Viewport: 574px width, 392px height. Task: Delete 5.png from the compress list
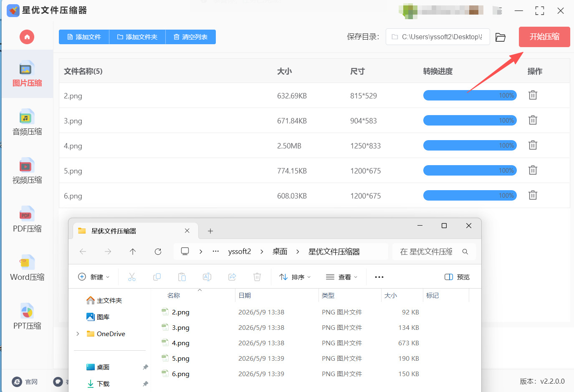tap(533, 170)
